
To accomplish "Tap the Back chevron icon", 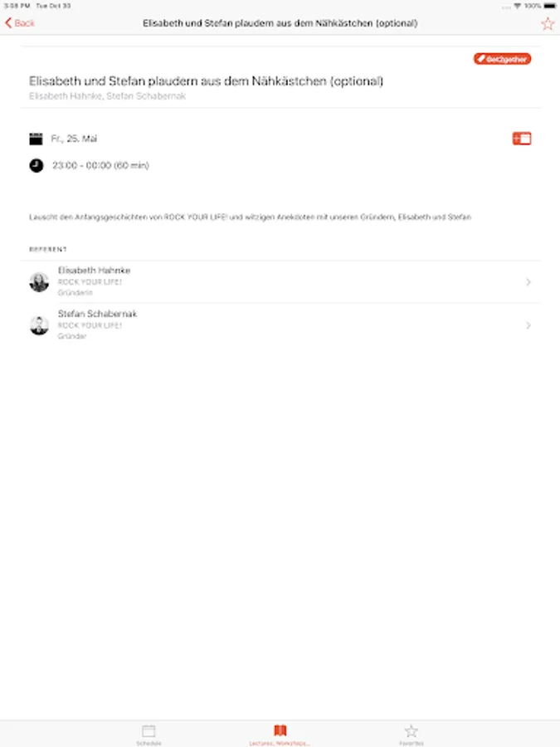I will coord(8,23).
